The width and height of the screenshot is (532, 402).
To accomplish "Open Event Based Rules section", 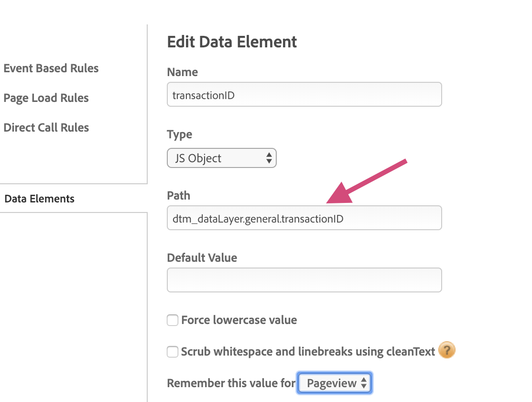I will pyautogui.click(x=51, y=68).
